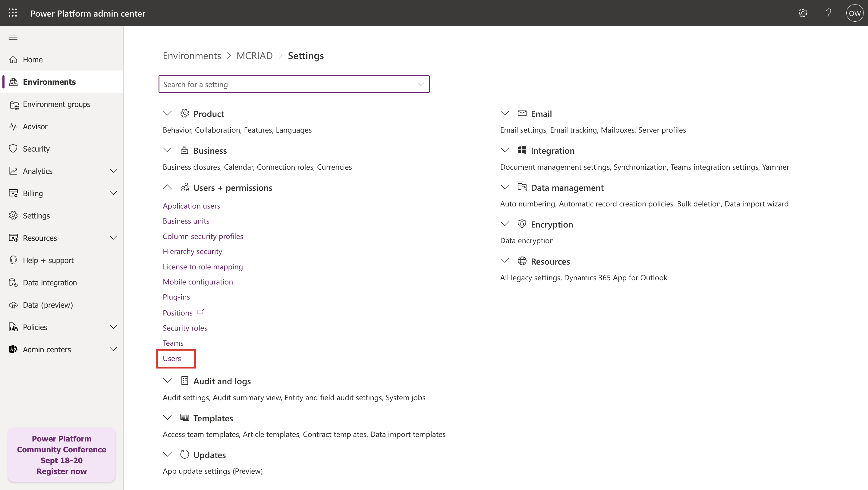Click the Policies icon in the sidebar
This screenshot has width=868, height=490.
coord(13,327)
